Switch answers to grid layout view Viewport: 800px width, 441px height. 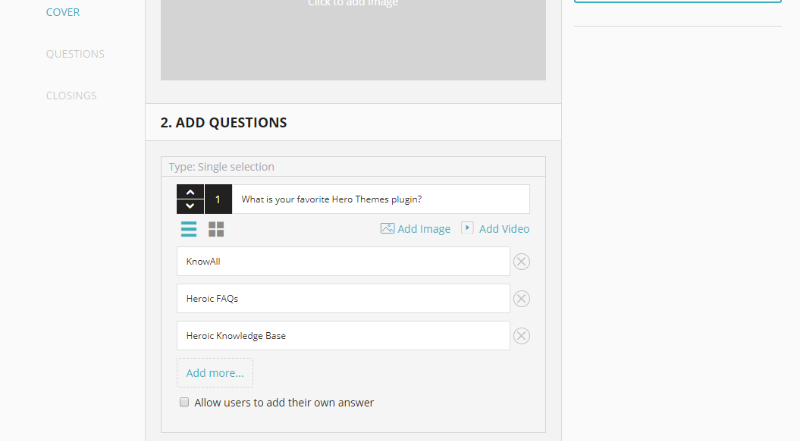click(216, 229)
